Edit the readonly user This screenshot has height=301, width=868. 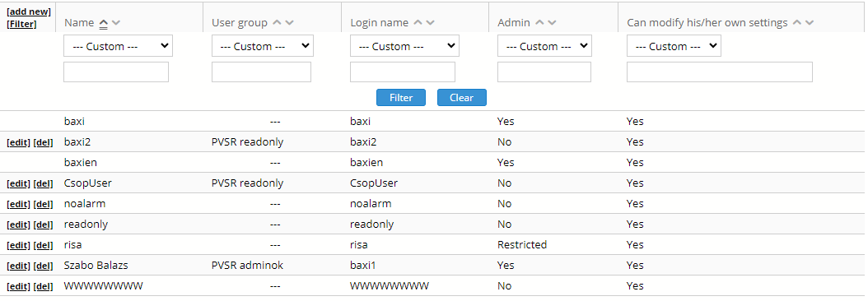tap(18, 225)
